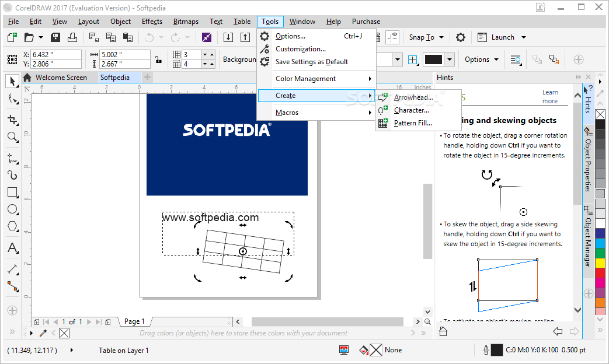
Task: Expand the Color Management submenu
Action: pyautogui.click(x=316, y=79)
